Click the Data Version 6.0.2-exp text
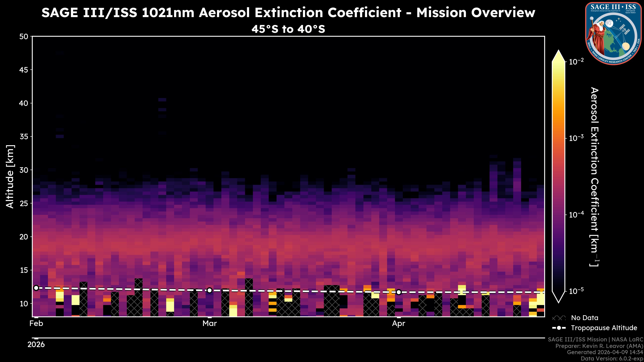 [x=612, y=359]
